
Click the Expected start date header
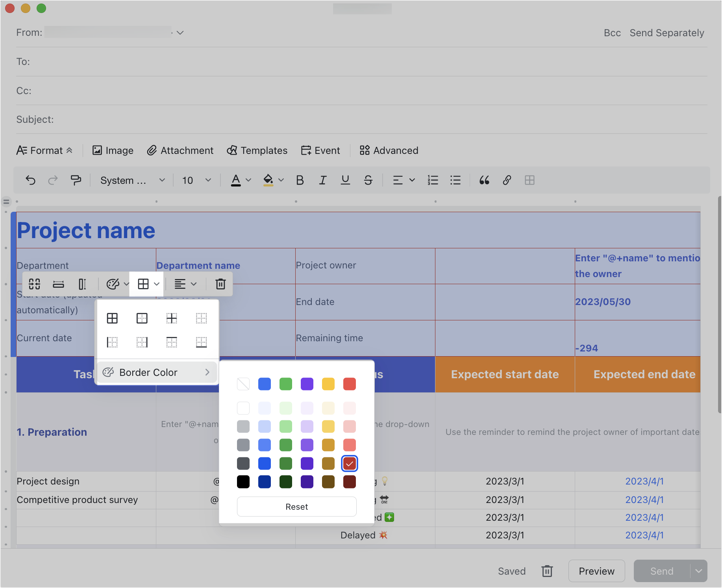click(505, 374)
